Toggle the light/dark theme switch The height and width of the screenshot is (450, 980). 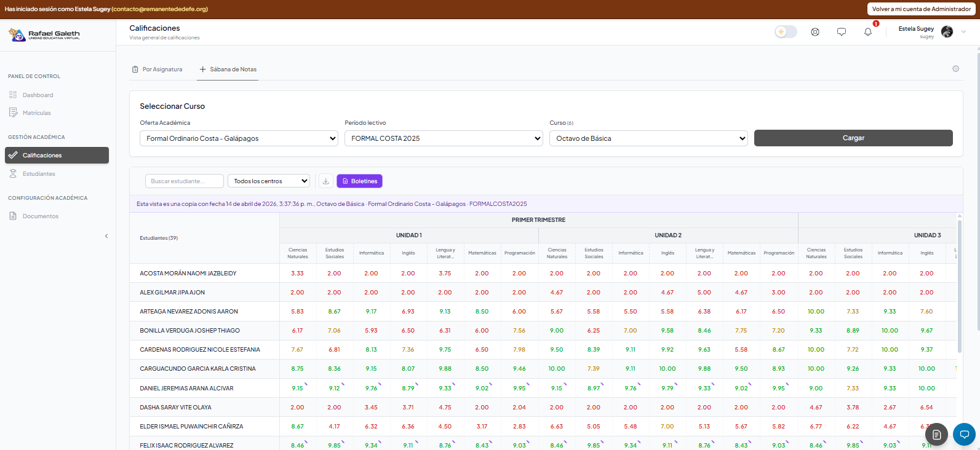786,32
